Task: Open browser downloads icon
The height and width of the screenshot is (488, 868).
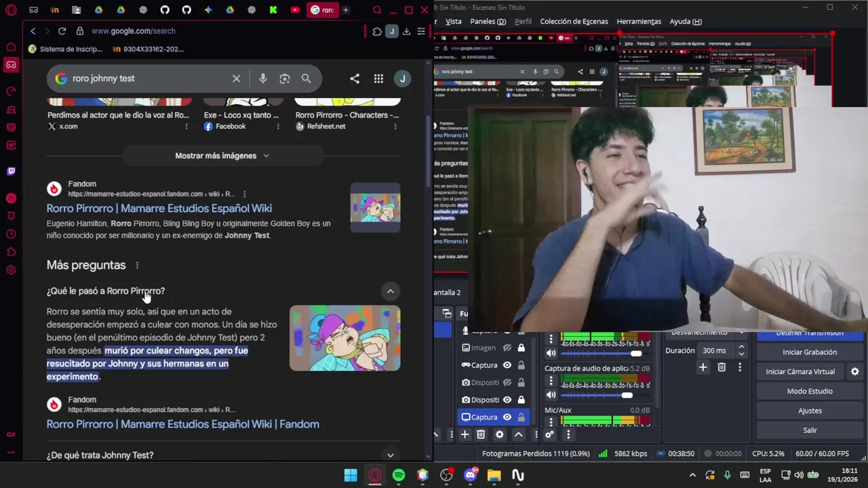Action: tap(406, 31)
